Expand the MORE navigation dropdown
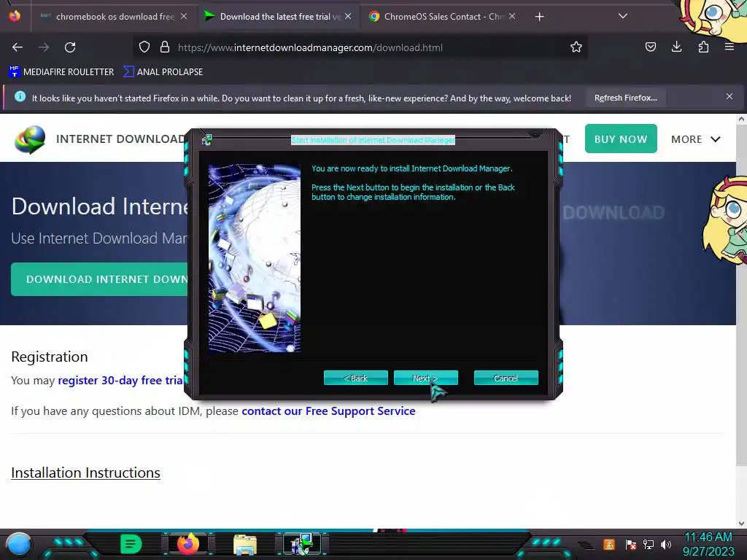Screen dimensions: 747x560 click(x=695, y=139)
